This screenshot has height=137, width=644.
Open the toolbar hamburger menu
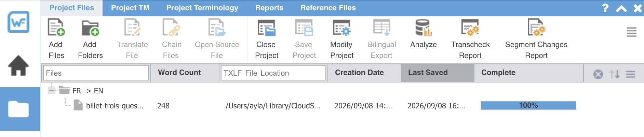pos(631,32)
